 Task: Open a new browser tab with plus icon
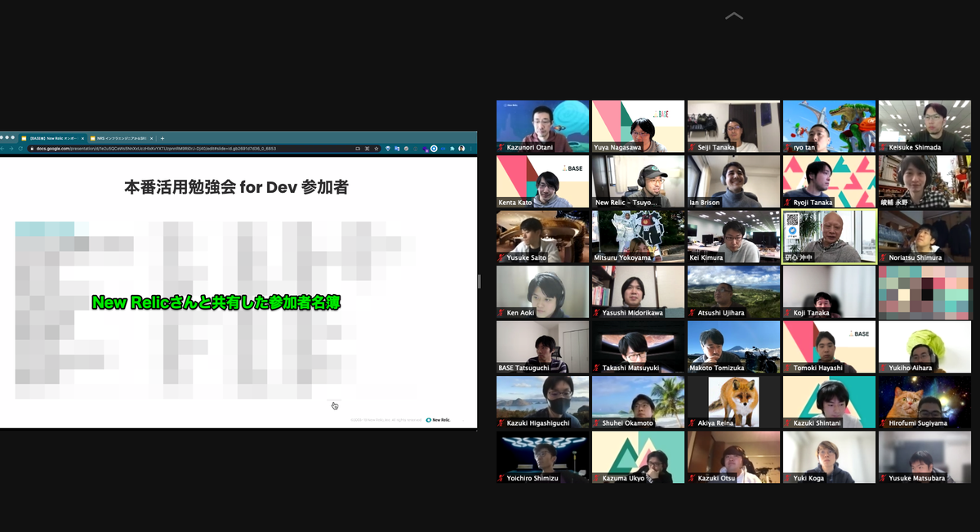coord(163,138)
